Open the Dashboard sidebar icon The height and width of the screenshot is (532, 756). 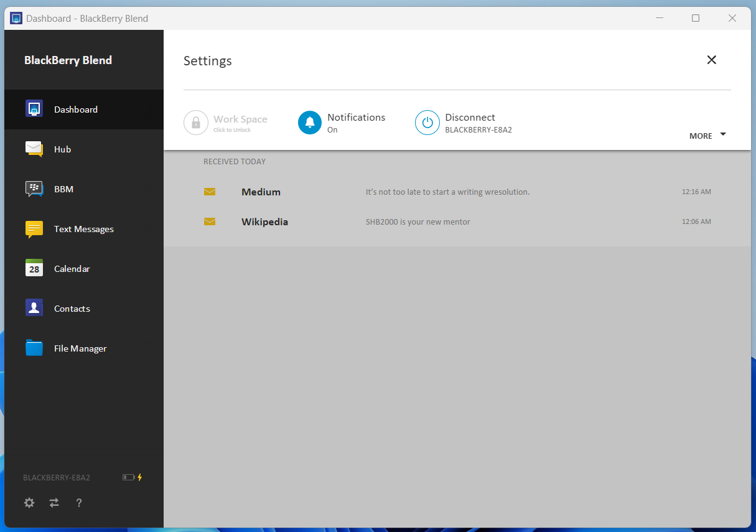tap(34, 109)
